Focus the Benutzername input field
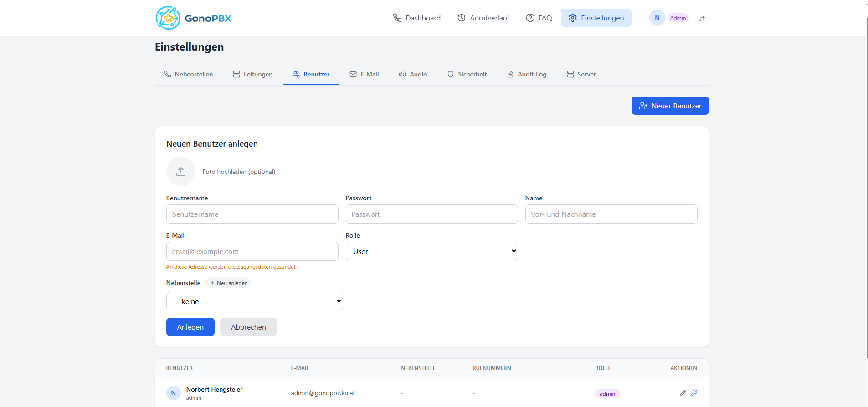Image resolution: width=868 pixels, height=407 pixels. pyautogui.click(x=252, y=214)
